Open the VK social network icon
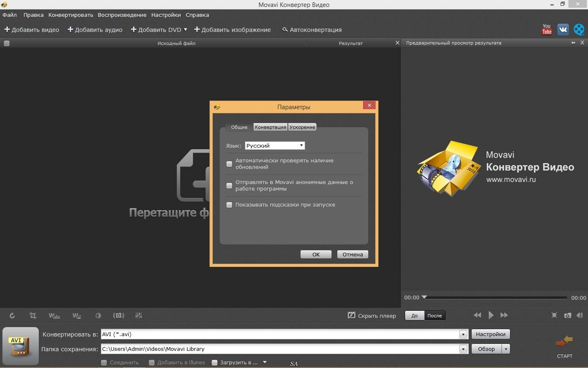 (x=563, y=29)
